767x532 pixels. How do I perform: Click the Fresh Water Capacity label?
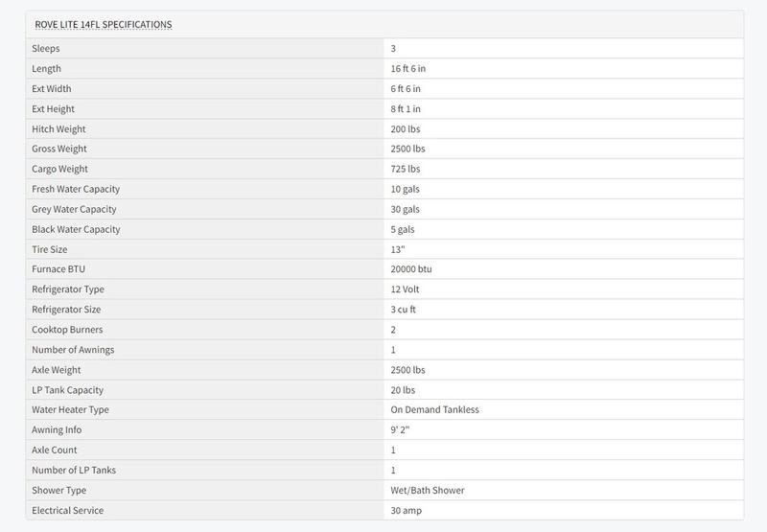[76, 189]
